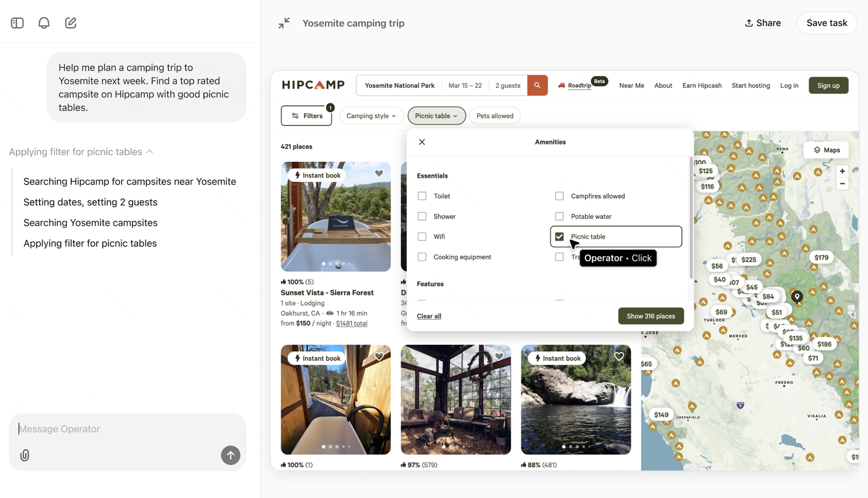Focus the Message Operator input box
Image resolution: width=868 pixels, height=498 pixels.
(127, 429)
